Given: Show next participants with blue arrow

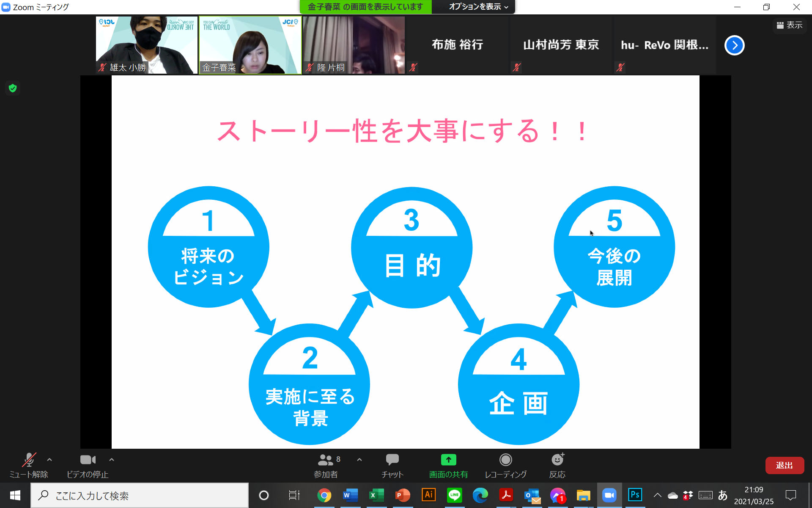Looking at the screenshot, I should pyautogui.click(x=734, y=45).
